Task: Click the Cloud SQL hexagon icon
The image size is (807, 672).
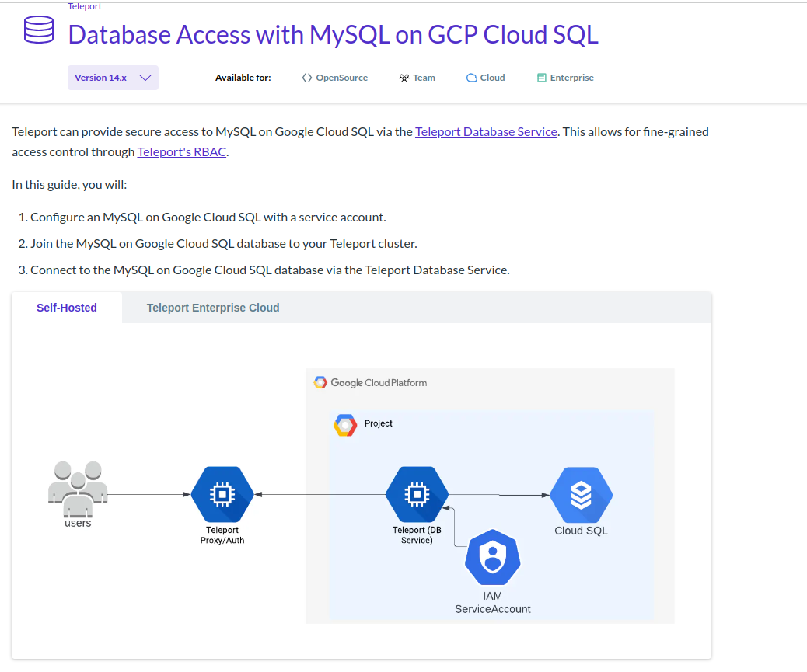Action: pos(581,495)
